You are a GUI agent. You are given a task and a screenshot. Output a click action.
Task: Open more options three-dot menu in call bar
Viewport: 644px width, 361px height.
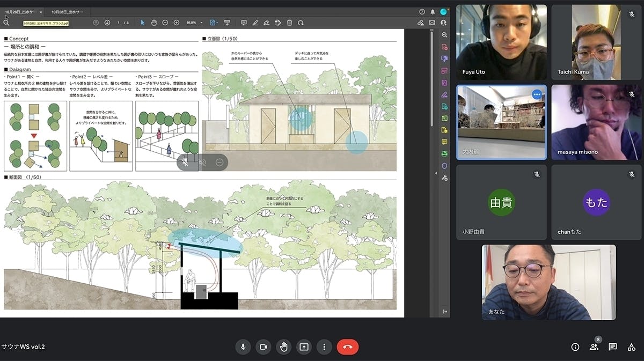[324, 347]
